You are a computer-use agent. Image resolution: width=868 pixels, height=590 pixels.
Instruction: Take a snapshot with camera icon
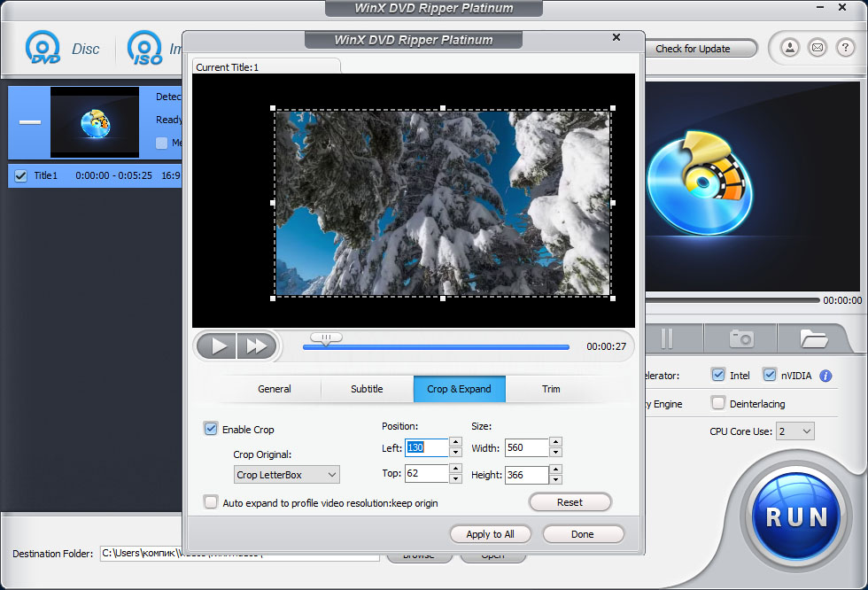pos(741,338)
